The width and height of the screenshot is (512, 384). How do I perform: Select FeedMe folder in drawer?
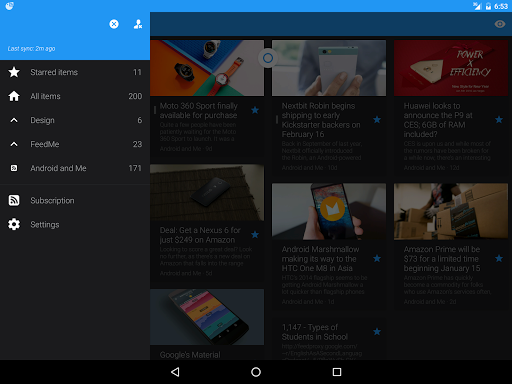click(75, 144)
